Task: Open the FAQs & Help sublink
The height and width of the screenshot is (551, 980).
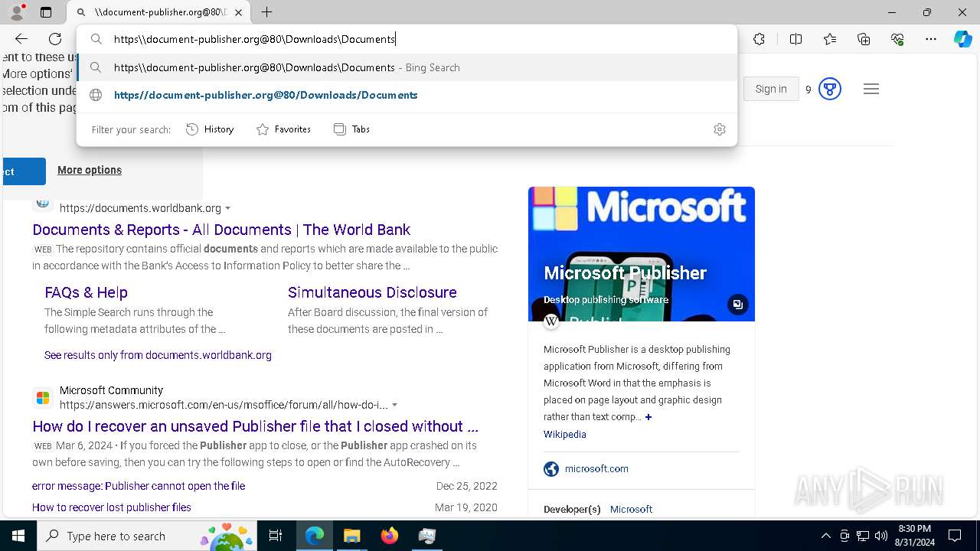Action: point(86,292)
